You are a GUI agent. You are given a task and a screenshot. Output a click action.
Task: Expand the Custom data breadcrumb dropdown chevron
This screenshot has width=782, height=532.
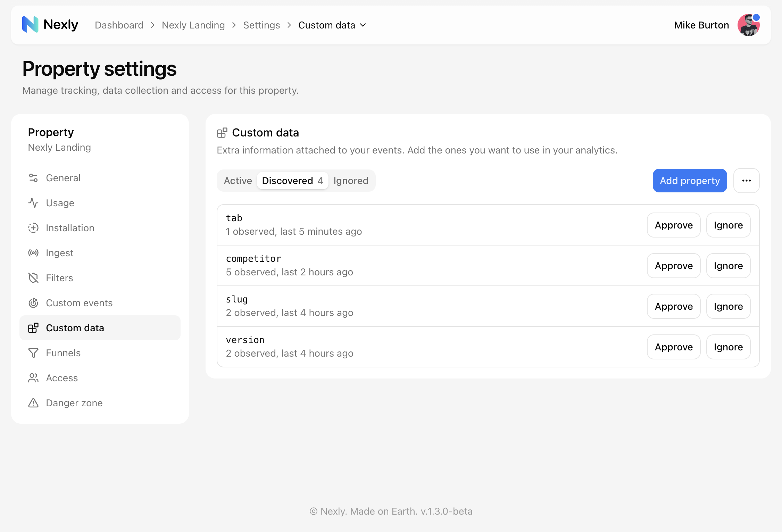(363, 25)
